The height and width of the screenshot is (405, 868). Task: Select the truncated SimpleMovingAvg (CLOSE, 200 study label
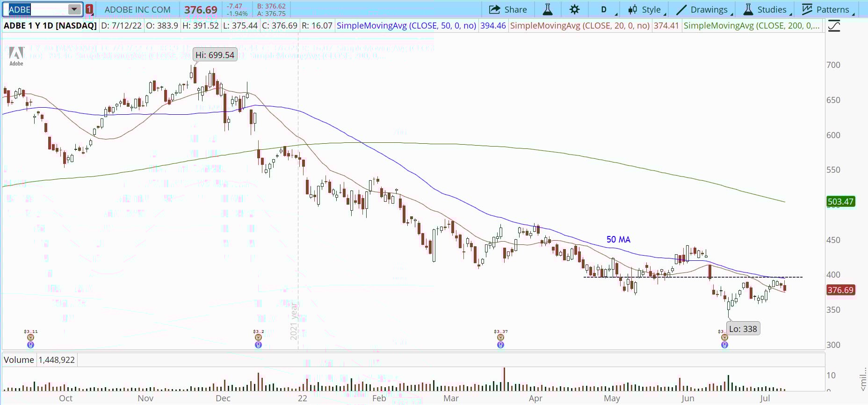[x=752, y=26]
